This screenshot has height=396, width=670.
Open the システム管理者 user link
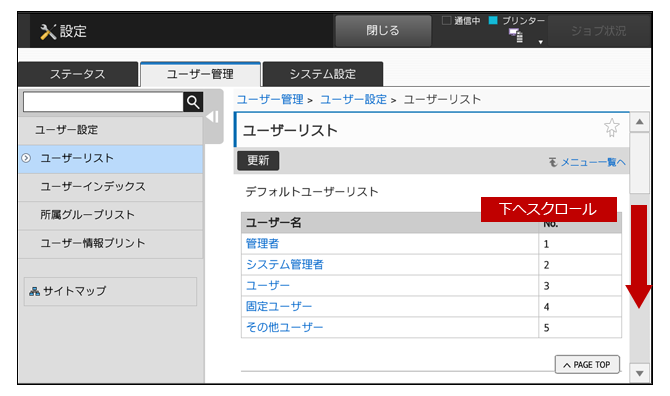[x=285, y=264]
